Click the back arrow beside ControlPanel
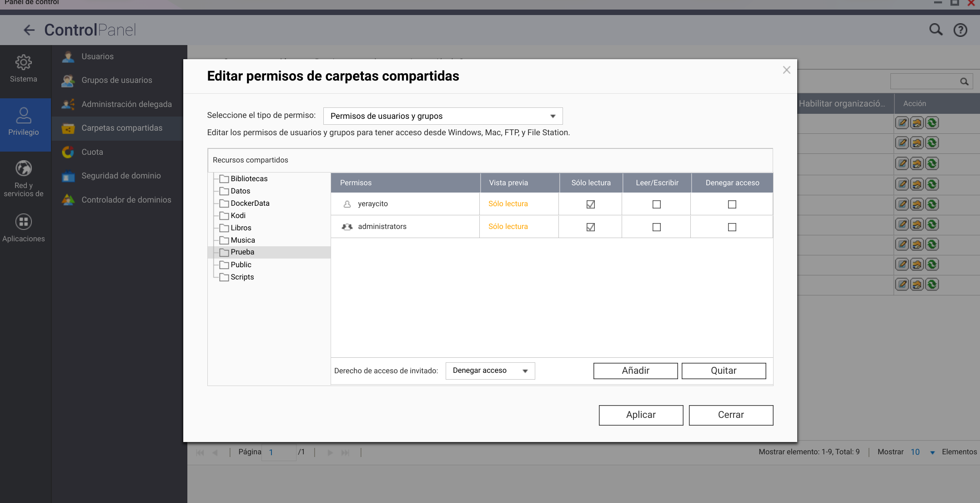The image size is (980, 503). point(29,30)
